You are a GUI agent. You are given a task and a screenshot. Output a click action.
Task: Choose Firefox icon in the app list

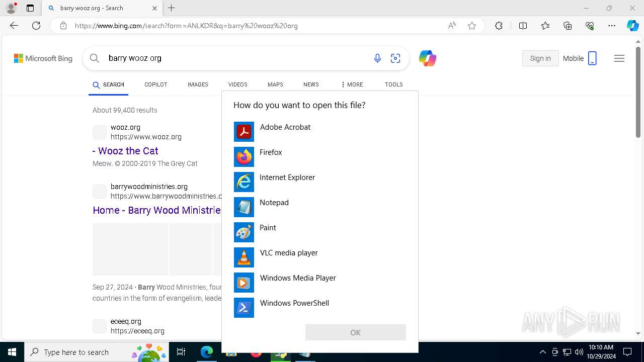click(x=244, y=157)
